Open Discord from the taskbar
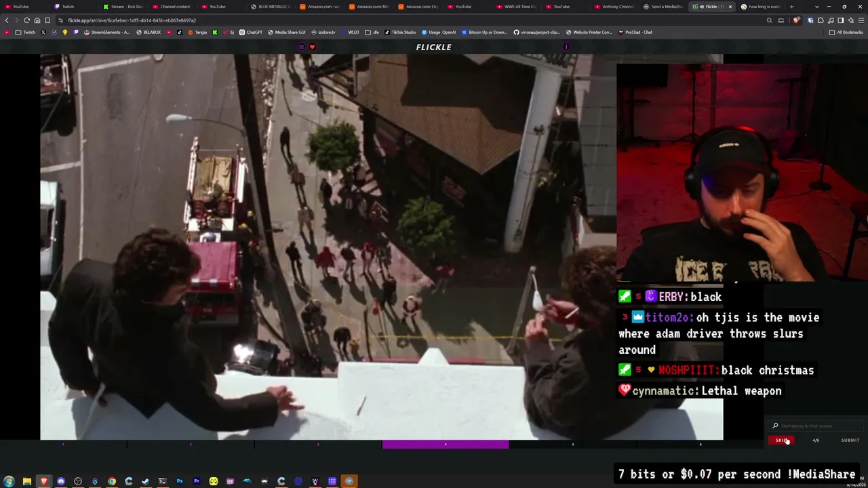Screen dimensions: 868x488 61,481
